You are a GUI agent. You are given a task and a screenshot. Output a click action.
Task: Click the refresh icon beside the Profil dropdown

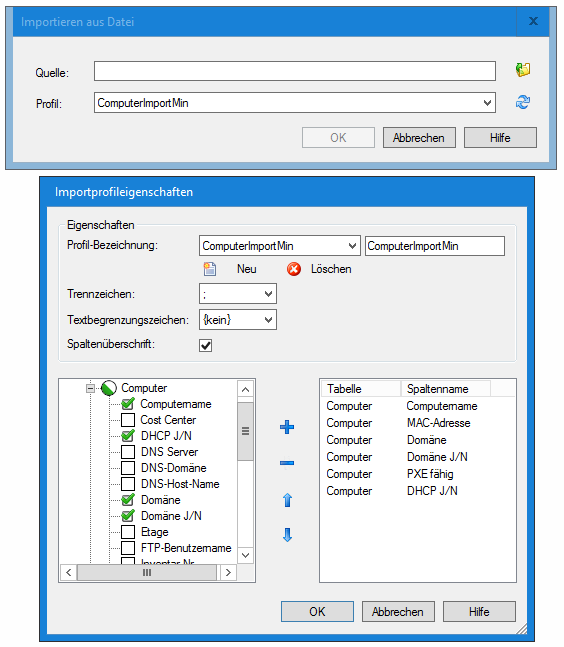click(x=523, y=102)
